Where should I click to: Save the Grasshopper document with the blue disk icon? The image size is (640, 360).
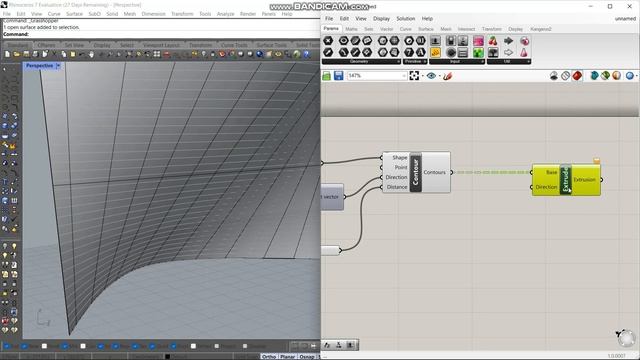[339, 76]
